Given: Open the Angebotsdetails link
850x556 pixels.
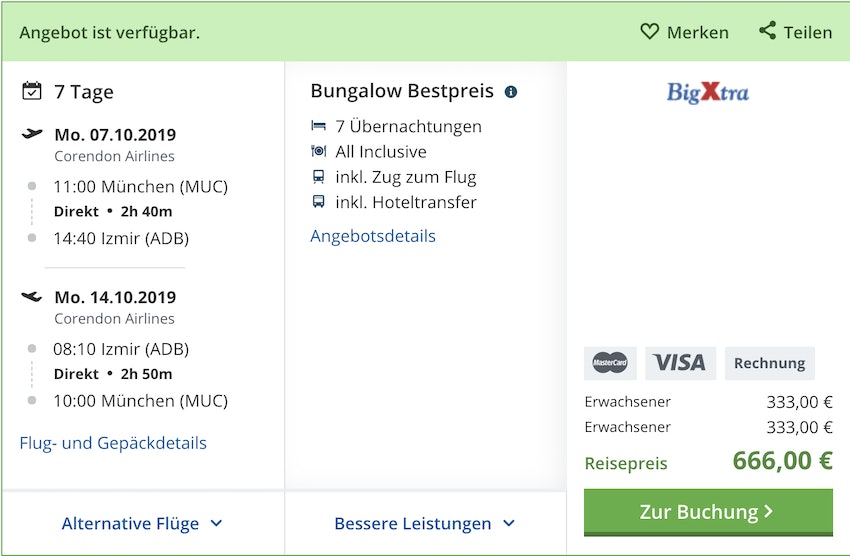Looking at the screenshot, I should [x=373, y=236].
